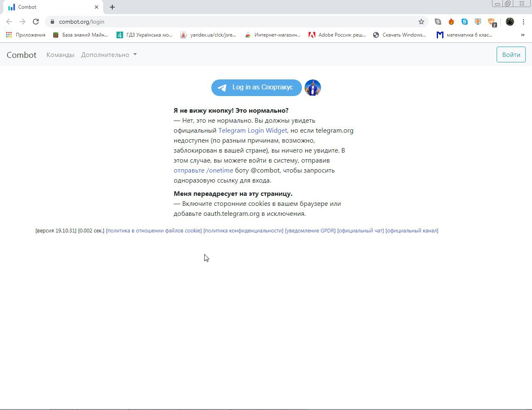Minimize the Chrome window
Viewport: 532px width, 410px height.
point(497,4)
